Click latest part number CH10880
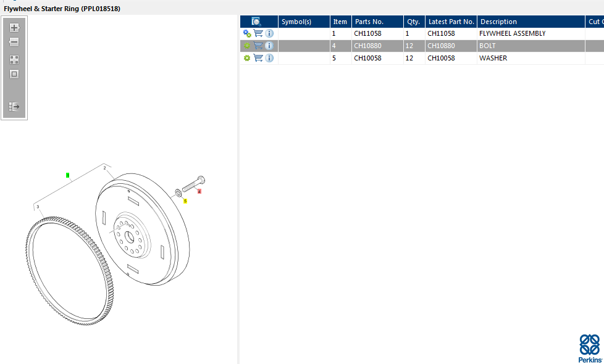Image resolution: width=604 pixels, height=364 pixels. [441, 46]
